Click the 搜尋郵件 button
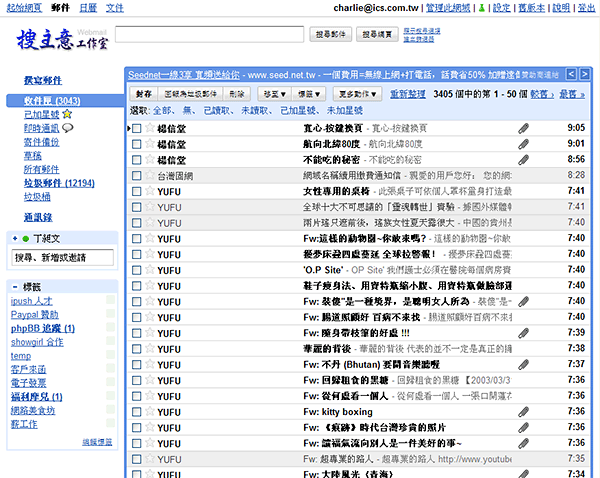The width and height of the screenshot is (600, 478). coord(330,34)
